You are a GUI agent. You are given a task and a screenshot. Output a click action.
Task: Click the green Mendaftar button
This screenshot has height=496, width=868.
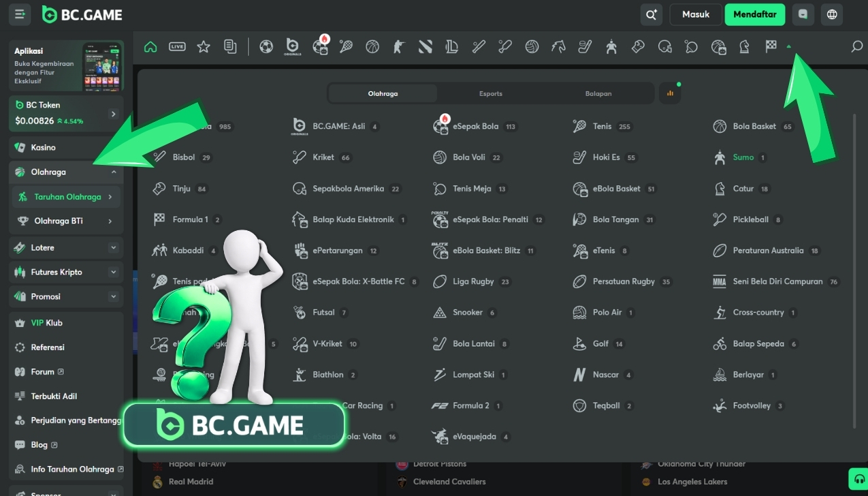[755, 14]
